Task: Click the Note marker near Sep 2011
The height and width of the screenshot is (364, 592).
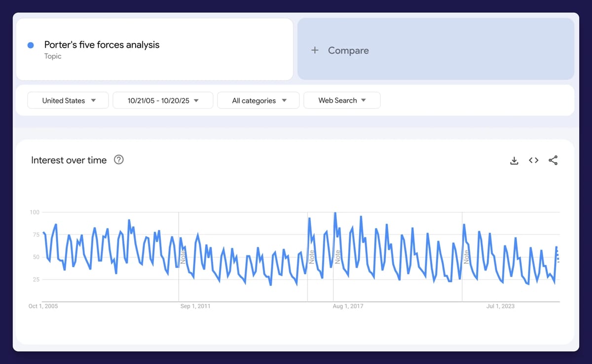Action: [x=182, y=257]
